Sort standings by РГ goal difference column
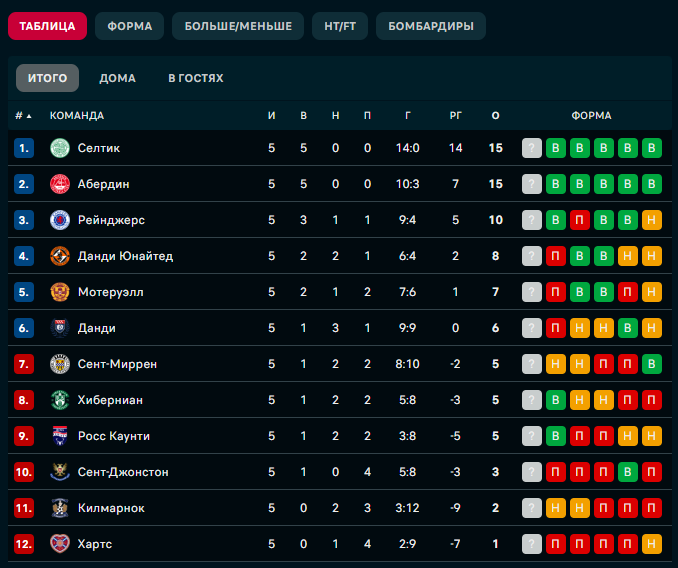This screenshot has height=568, width=678. coord(455,115)
